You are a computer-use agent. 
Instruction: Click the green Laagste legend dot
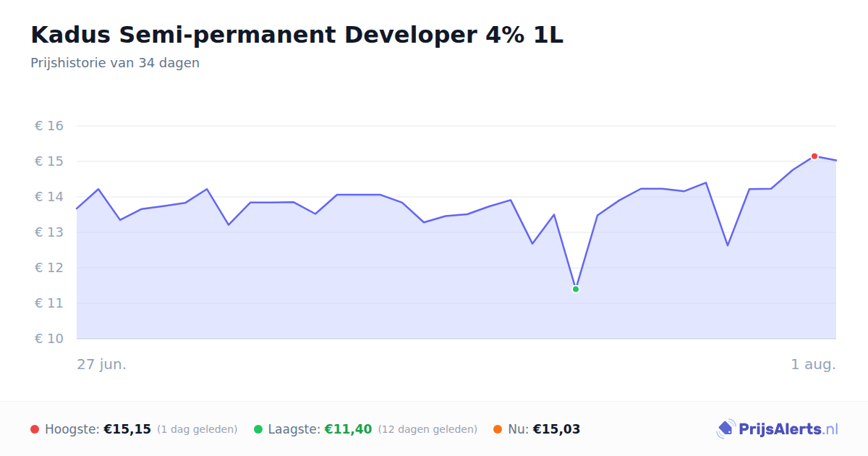tap(258, 429)
